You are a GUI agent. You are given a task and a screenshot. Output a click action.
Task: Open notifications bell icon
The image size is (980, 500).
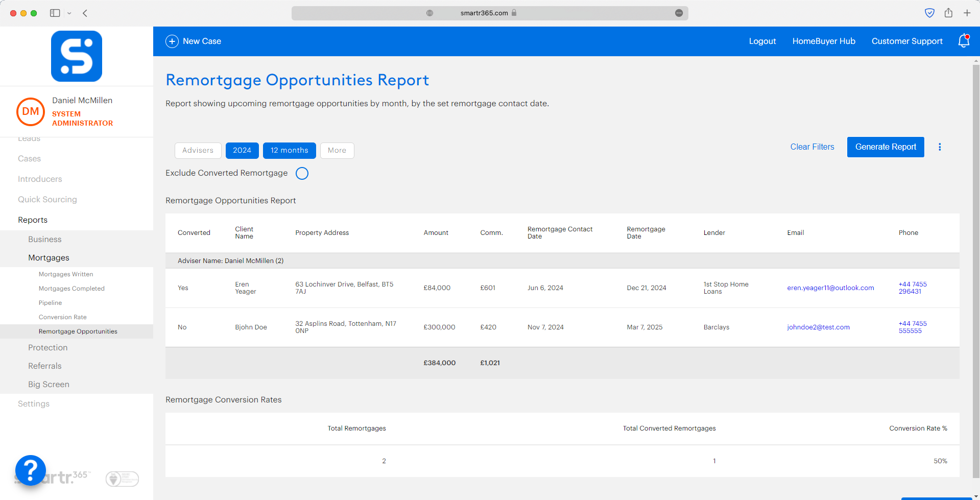pos(964,41)
